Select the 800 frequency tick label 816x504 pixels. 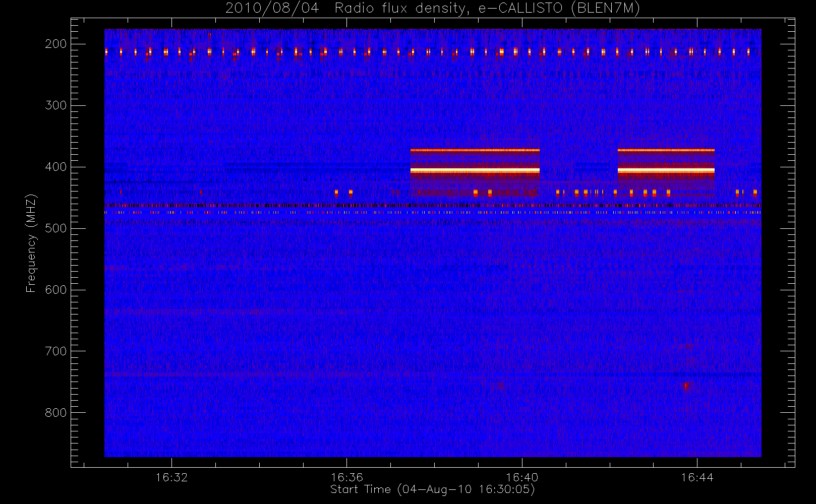tap(56, 413)
